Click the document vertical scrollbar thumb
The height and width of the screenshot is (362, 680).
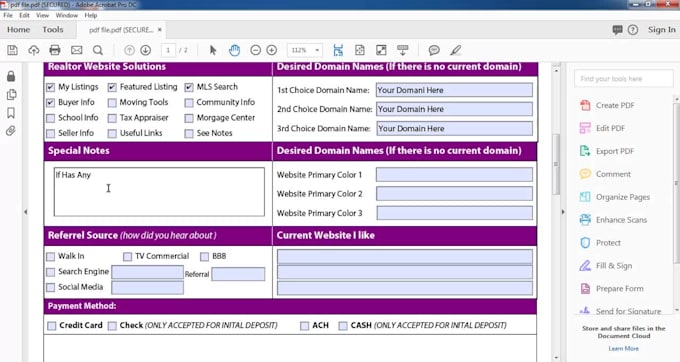point(556,164)
